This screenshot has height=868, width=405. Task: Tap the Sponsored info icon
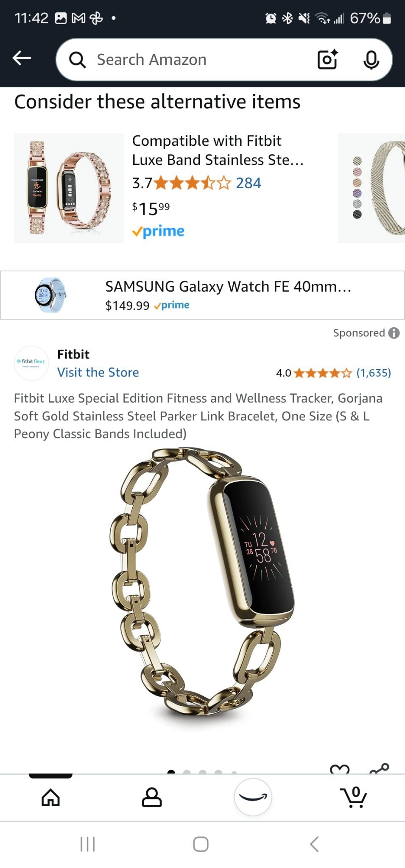point(394,333)
